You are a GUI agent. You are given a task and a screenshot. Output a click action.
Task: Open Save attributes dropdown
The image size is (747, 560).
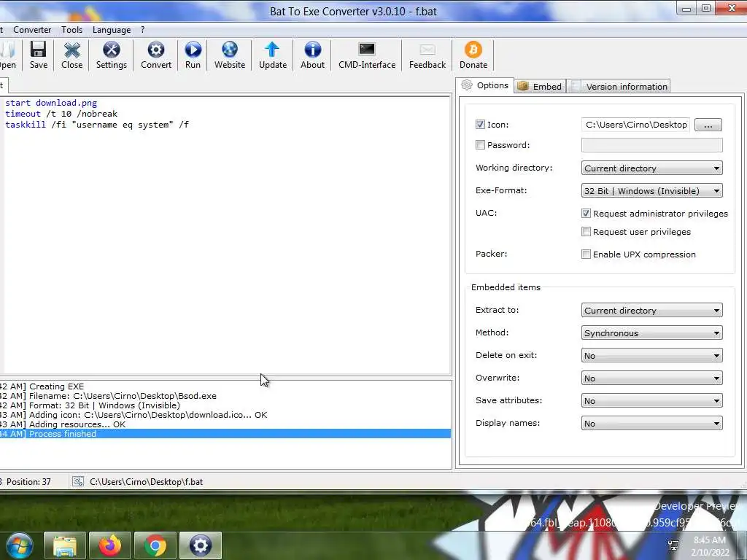(651, 401)
